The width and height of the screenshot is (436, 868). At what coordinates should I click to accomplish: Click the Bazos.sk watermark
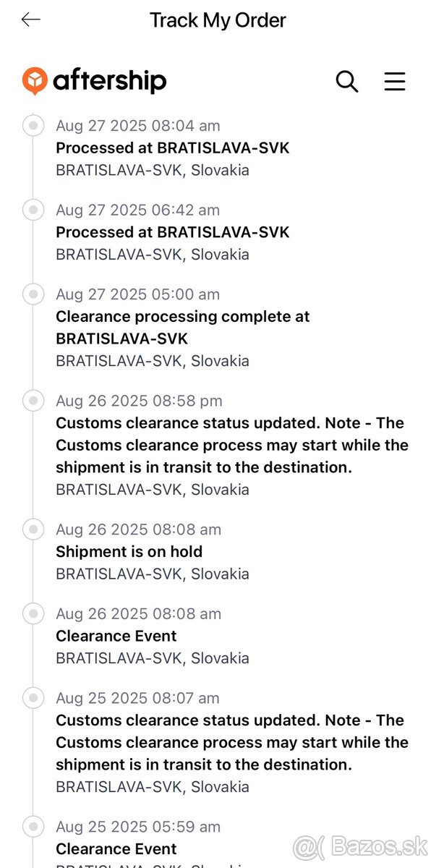360,845
